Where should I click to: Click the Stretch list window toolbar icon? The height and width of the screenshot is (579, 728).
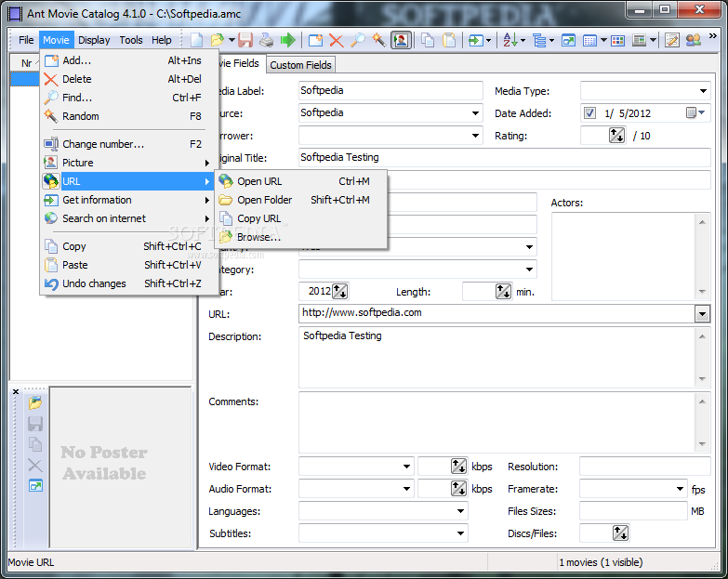tap(568, 40)
